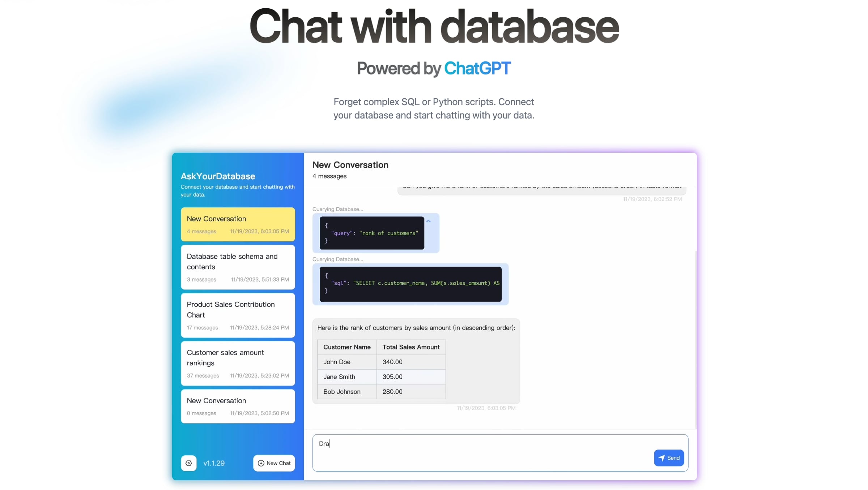
Task: Select the New Conversation with 0 messages
Action: pyautogui.click(x=238, y=406)
